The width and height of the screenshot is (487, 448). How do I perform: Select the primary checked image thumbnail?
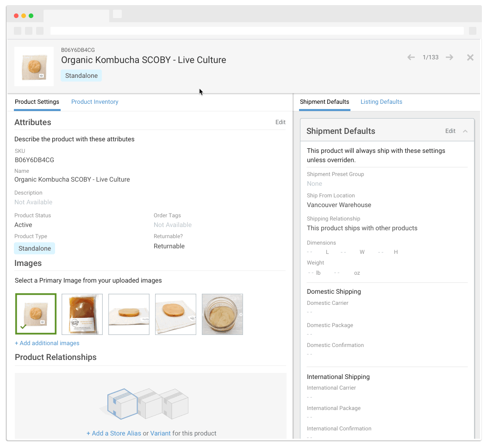(36, 314)
